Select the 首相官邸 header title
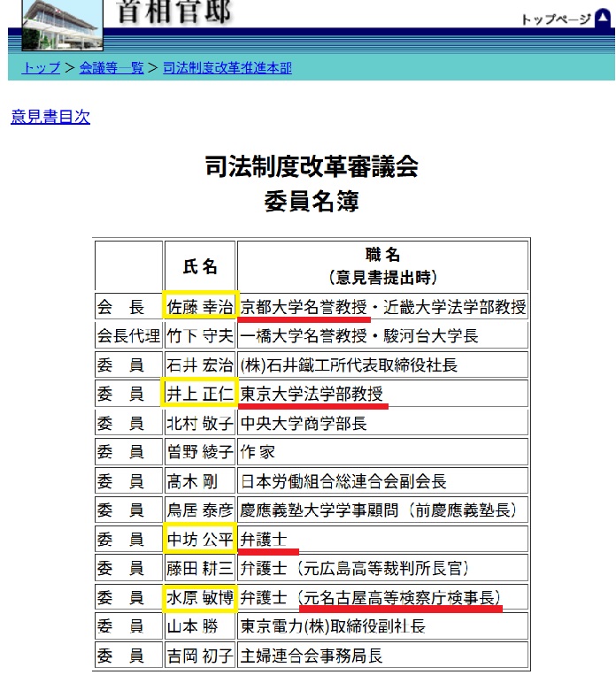This screenshot has height=675, width=616. point(174,12)
